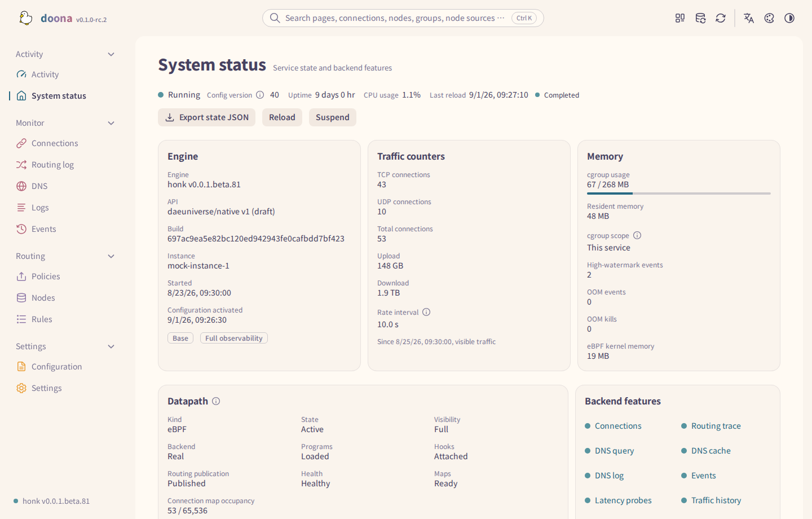Open the dashboard layout icon in header
This screenshot has height=519, width=812.
pyautogui.click(x=680, y=18)
